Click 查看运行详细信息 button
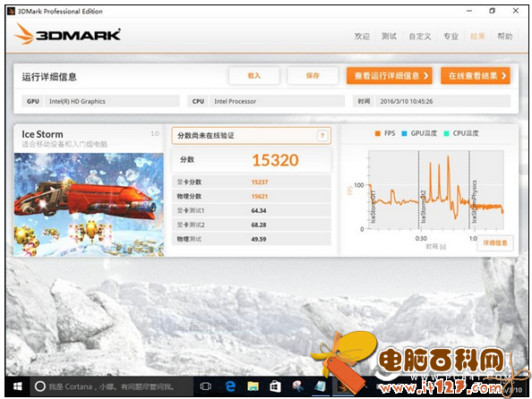The height and width of the screenshot is (399, 532). coord(390,76)
